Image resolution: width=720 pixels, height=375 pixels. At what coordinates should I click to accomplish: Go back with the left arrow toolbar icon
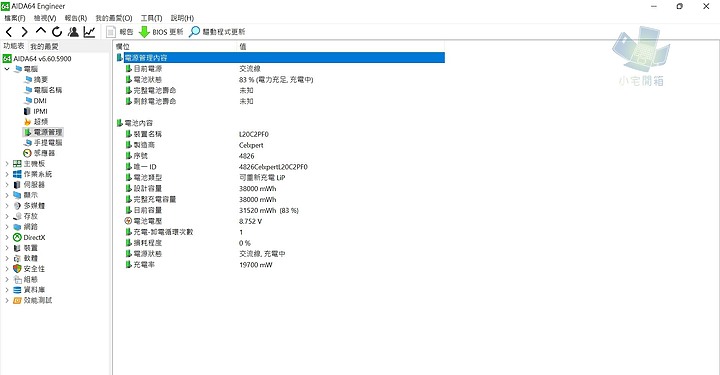(9, 32)
